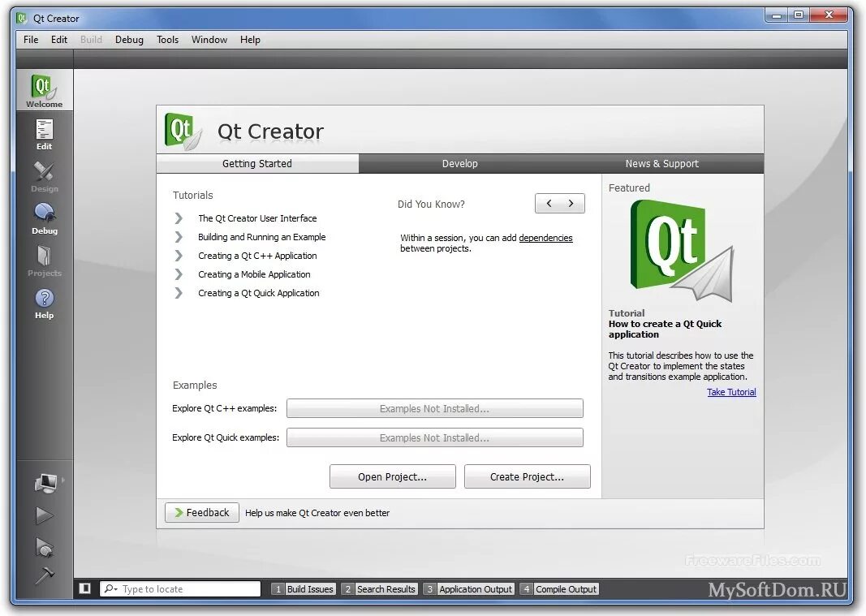Click 'How to create a Qt Quick application' title
This screenshot has width=866, height=616.
click(x=665, y=330)
